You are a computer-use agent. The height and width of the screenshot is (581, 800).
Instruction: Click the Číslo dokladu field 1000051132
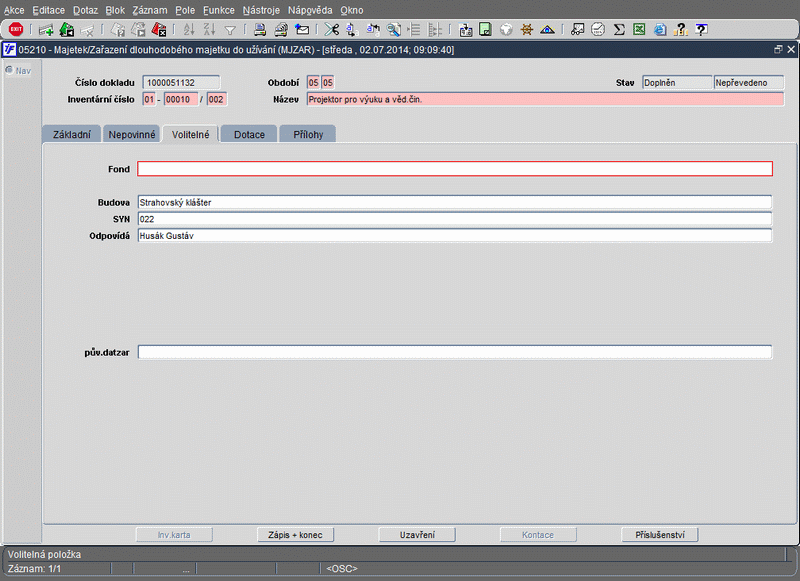181,83
